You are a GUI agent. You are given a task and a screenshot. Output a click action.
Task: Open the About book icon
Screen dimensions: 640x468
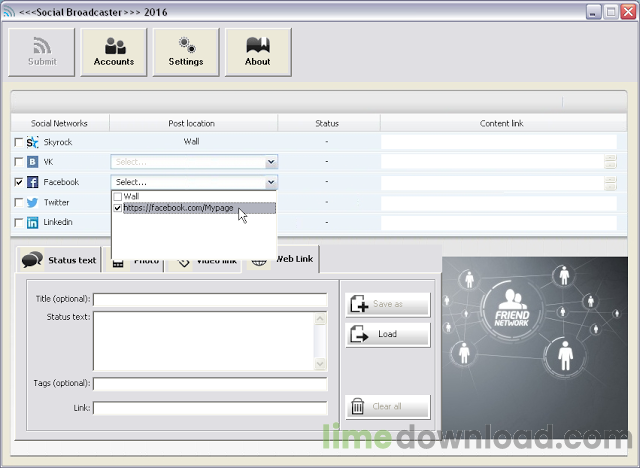coord(258,52)
